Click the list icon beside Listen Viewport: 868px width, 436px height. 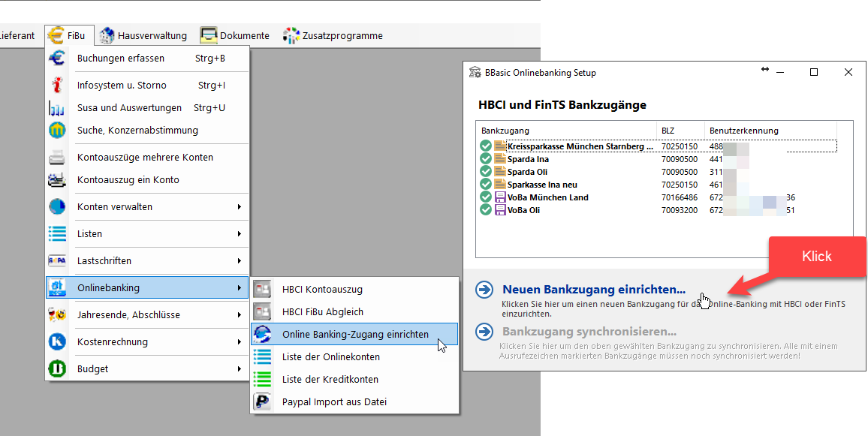coord(57,234)
